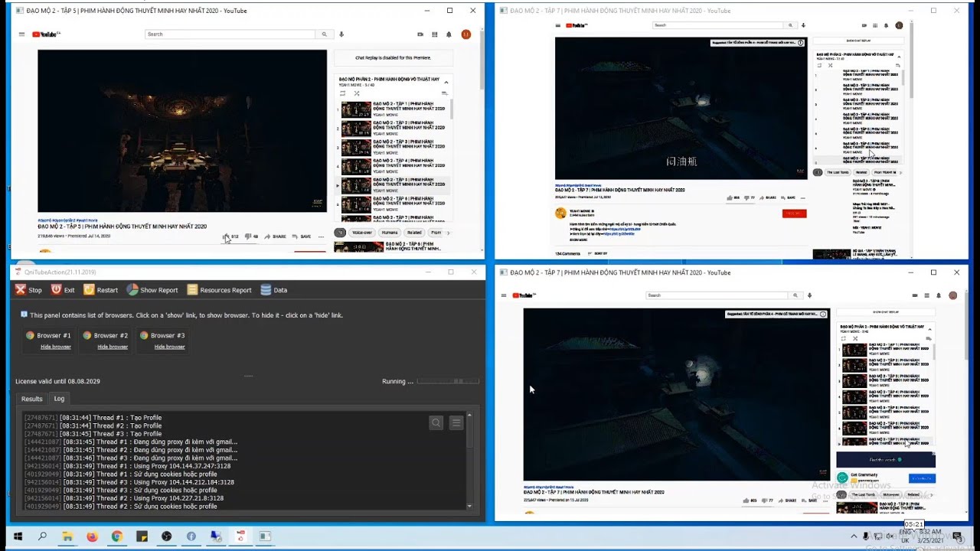Click the red Exit power icon
The height and width of the screenshot is (551, 980).
[x=56, y=290]
